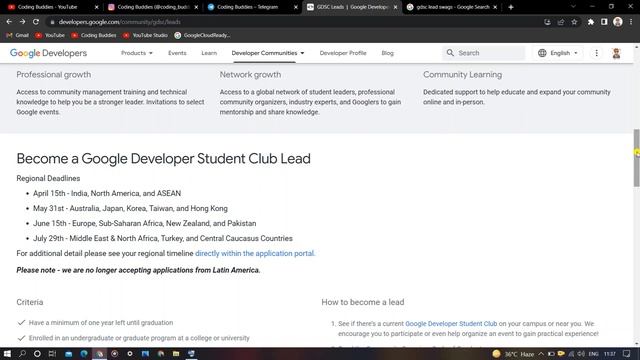Open the taskbar volume control
Screen dimensions: 640x360
click(581, 354)
